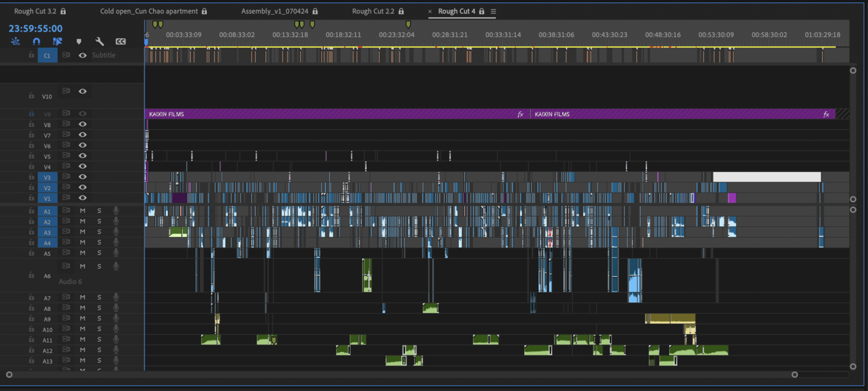
Task: Mute audio track A3
Action: tap(83, 232)
